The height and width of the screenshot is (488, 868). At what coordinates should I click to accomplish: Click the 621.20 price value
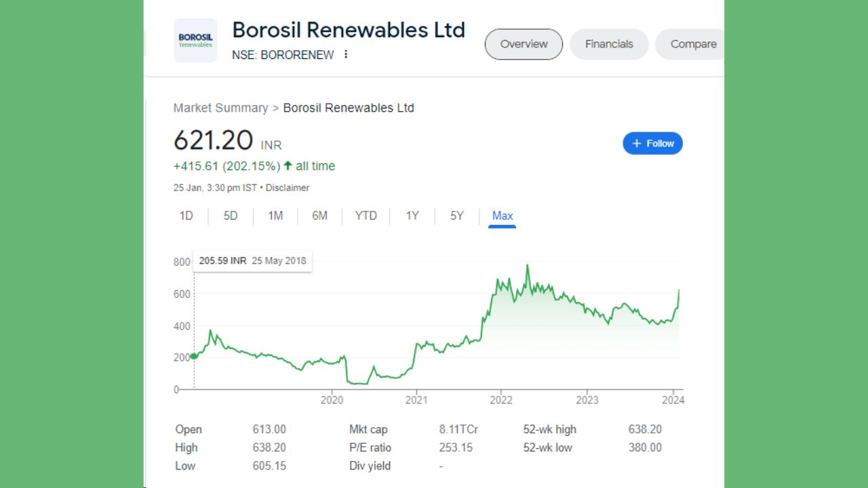(x=213, y=140)
